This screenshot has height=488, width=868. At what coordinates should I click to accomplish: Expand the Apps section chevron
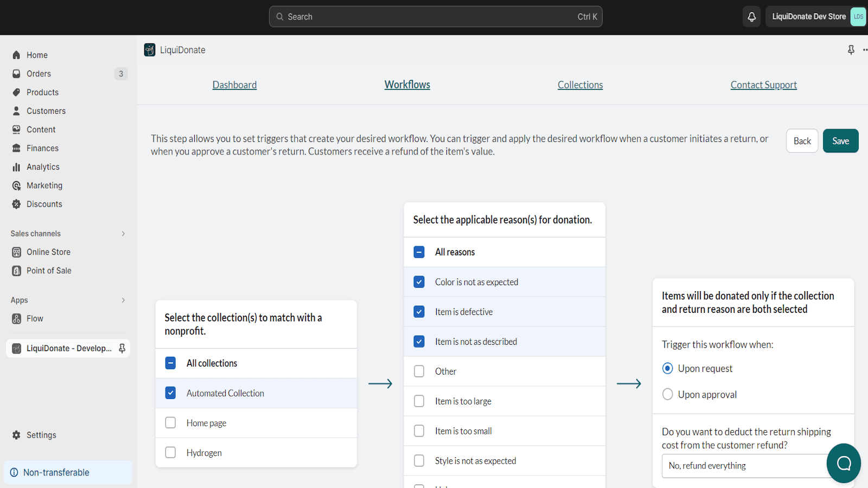point(123,300)
